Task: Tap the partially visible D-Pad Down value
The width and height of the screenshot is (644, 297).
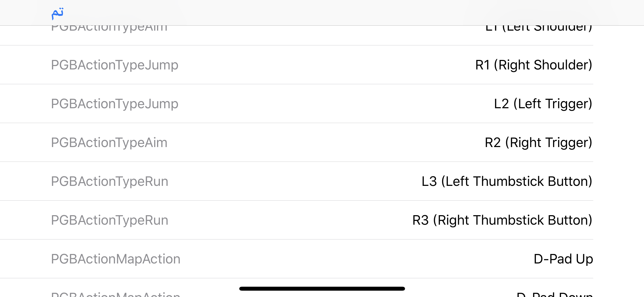Action: click(555, 294)
